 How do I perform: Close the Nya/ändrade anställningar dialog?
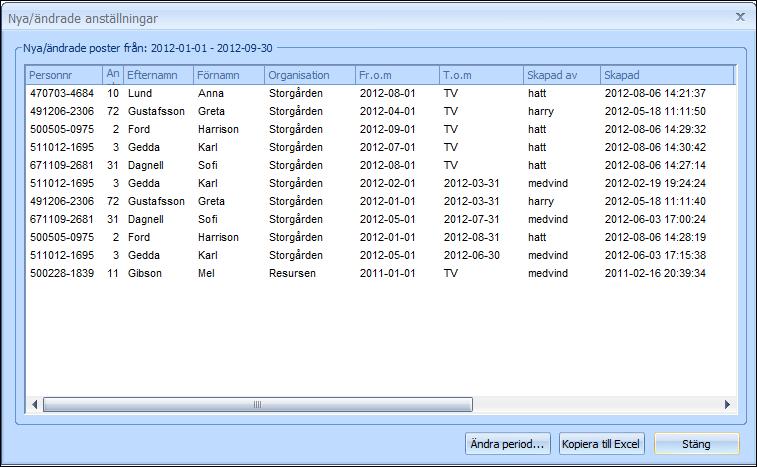pos(740,17)
